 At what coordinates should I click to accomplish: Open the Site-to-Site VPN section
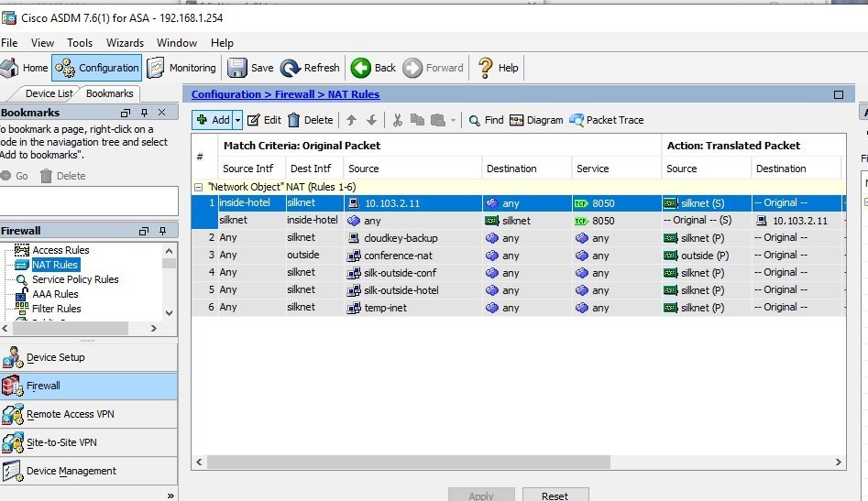point(60,442)
